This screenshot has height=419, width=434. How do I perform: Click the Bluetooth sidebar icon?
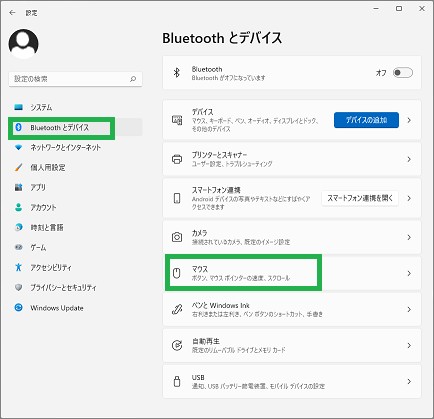(x=19, y=127)
